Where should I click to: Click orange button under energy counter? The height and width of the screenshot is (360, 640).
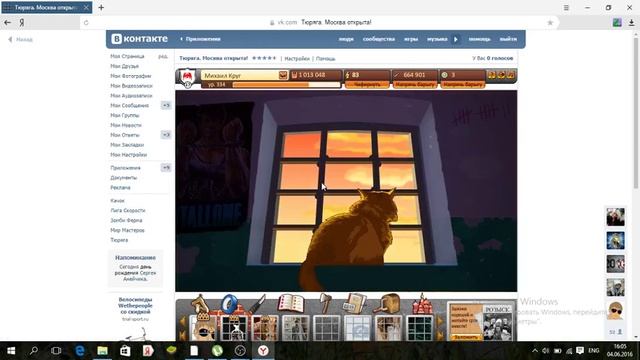click(367, 84)
